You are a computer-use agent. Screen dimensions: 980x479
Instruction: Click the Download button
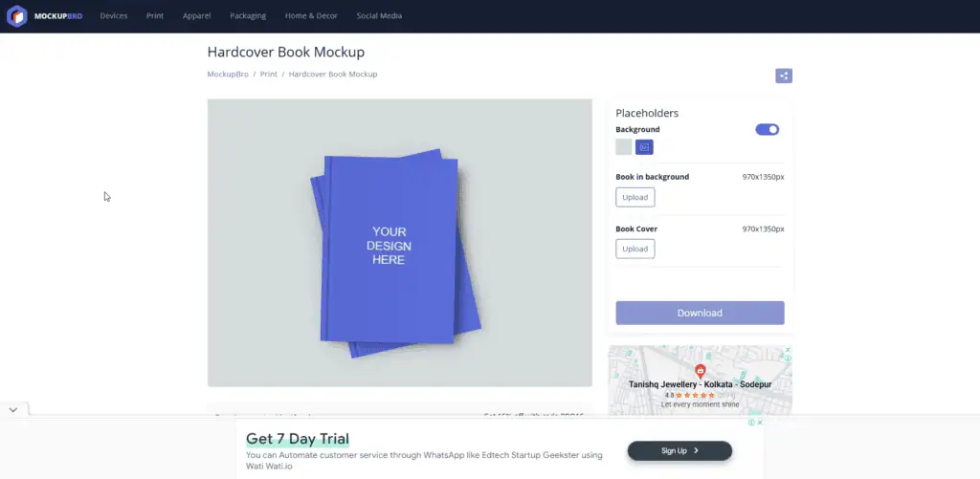point(700,313)
